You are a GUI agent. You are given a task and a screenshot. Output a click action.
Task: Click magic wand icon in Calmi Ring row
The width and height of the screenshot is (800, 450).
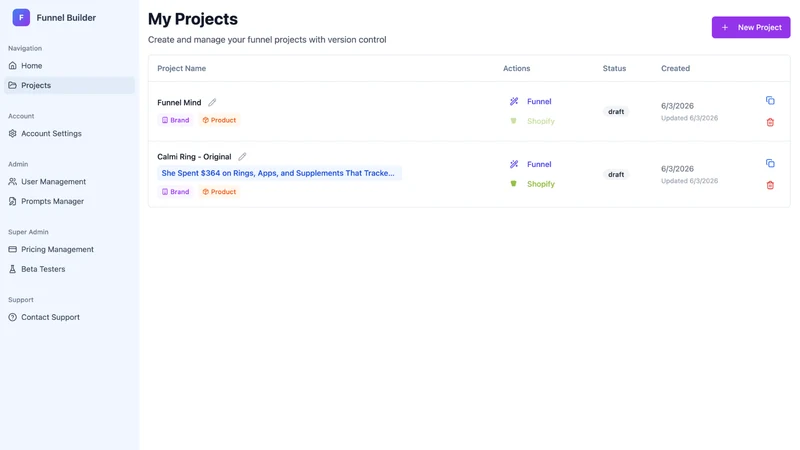pyautogui.click(x=514, y=164)
